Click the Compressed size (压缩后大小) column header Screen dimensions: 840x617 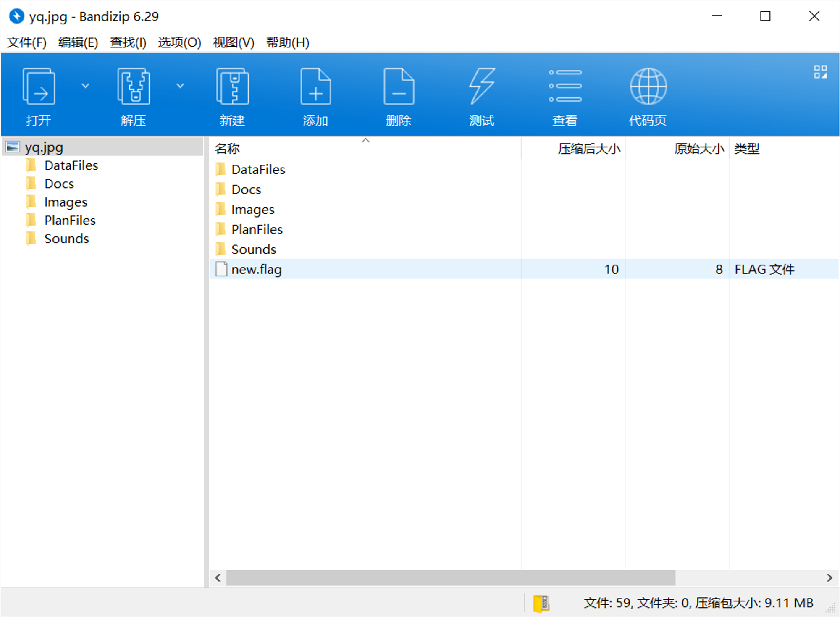click(588, 149)
